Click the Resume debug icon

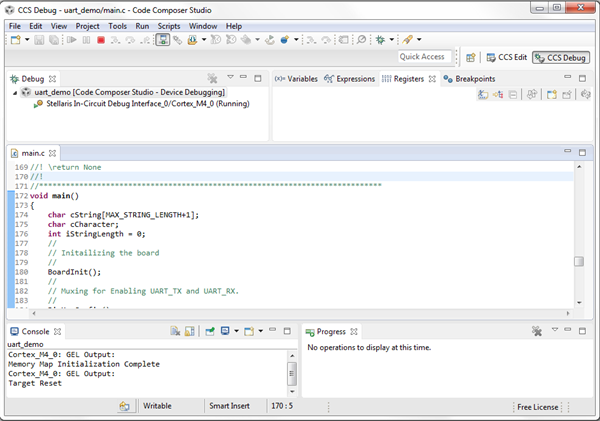[x=72, y=40]
